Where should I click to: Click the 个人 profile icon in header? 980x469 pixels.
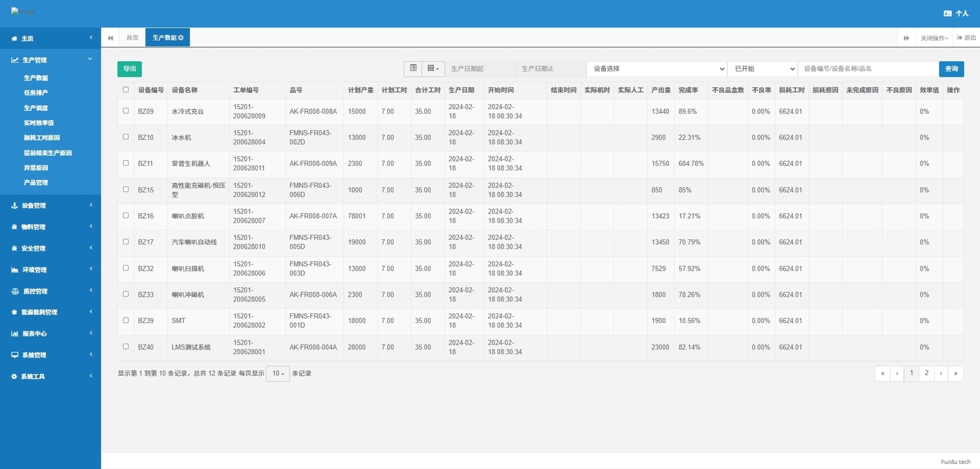coord(947,13)
